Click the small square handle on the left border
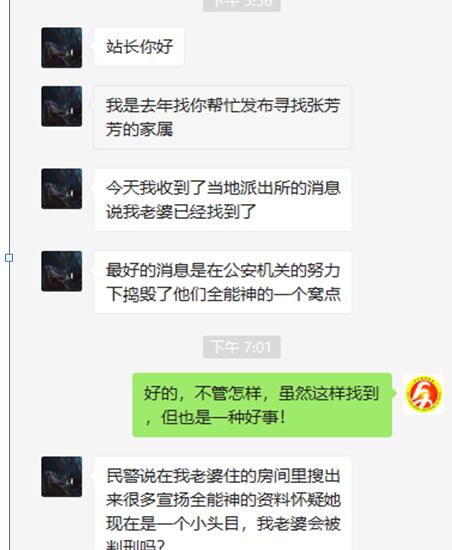 coord(9,258)
